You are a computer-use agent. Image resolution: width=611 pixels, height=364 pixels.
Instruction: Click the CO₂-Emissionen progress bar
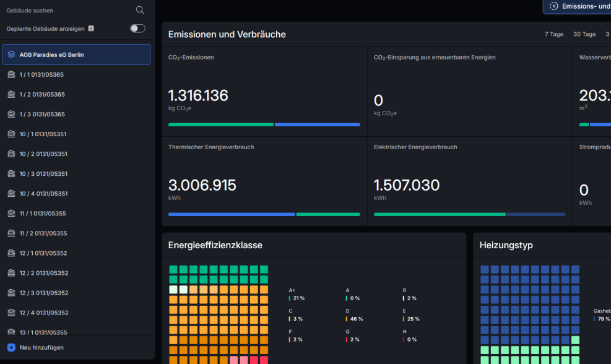click(x=264, y=124)
